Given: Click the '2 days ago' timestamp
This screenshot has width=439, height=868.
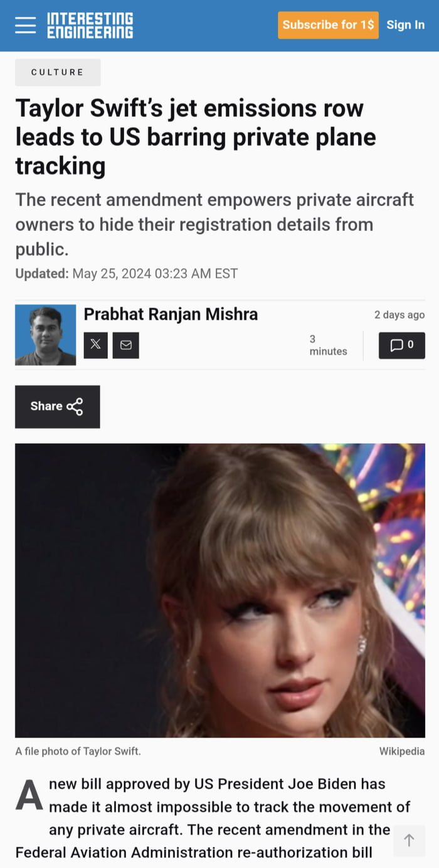Looking at the screenshot, I should (x=399, y=315).
